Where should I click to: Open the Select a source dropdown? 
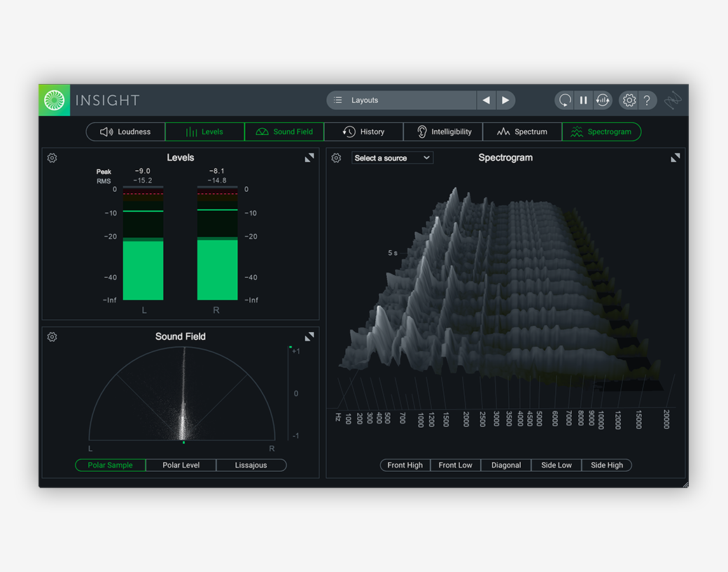click(392, 158)
